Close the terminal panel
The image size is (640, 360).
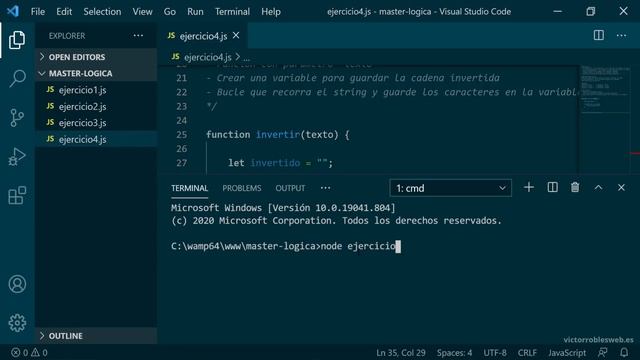pos(621,187)
